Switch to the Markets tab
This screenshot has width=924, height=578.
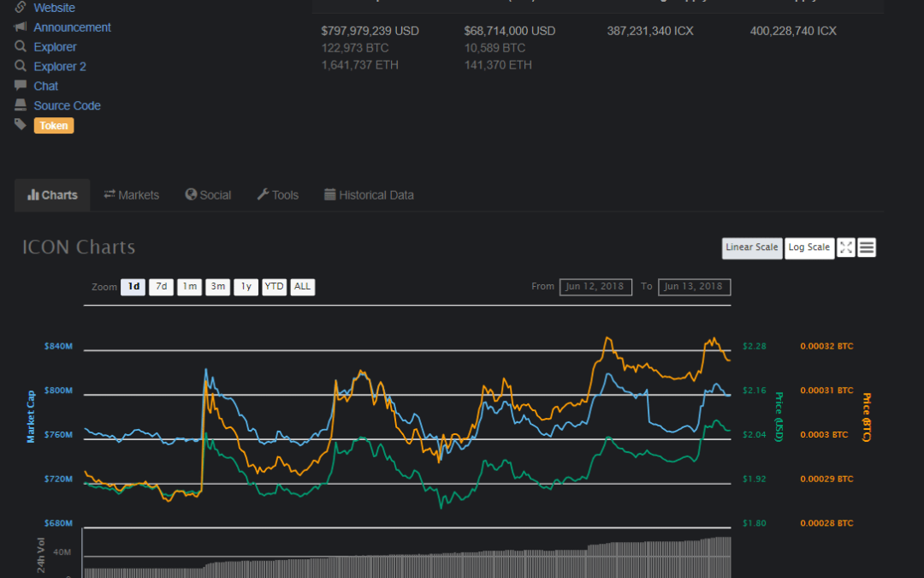click(x=132, y=194)
